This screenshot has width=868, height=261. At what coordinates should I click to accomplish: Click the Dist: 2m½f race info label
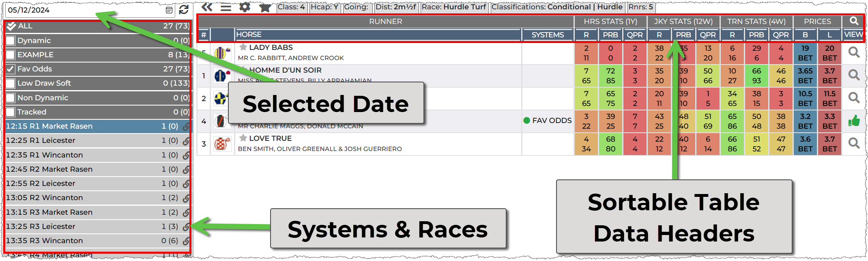click(396, 7)
